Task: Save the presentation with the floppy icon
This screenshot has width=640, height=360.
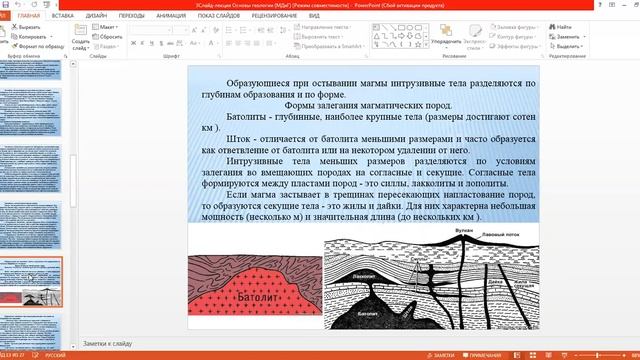Action: click(x=5, y=5)
